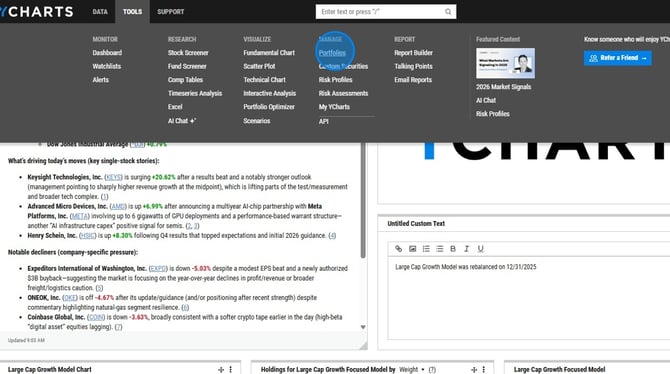The height and width of the screenshot is (374, 670).
Task: Open Comp Tables
Action: [x=185, y=80]
